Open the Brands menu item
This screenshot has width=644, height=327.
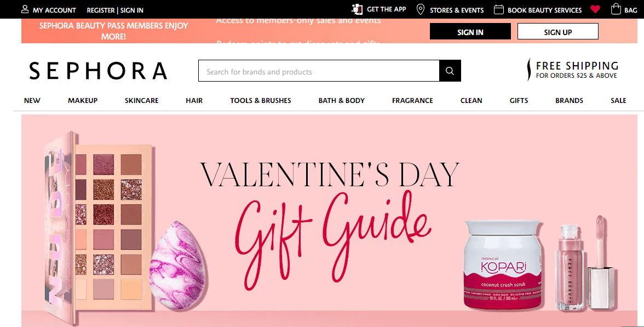[570, 100]
